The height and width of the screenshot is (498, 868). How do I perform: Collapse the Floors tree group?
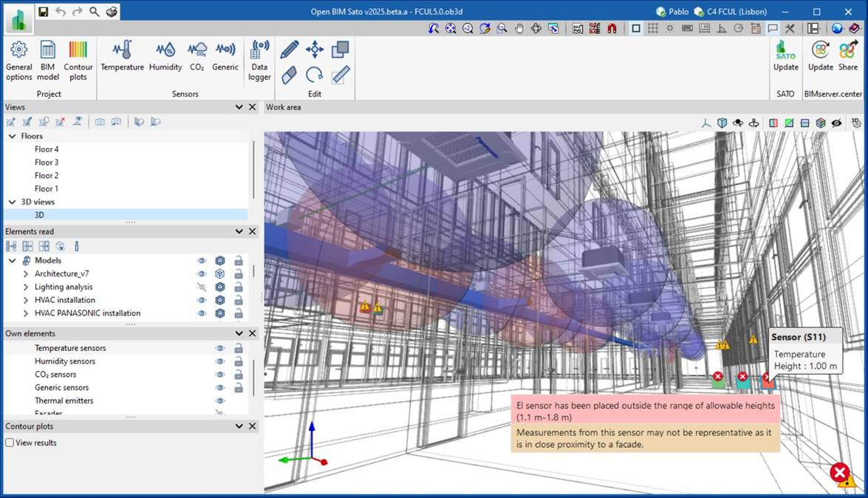pyautogui.click(x=12, y=137)
